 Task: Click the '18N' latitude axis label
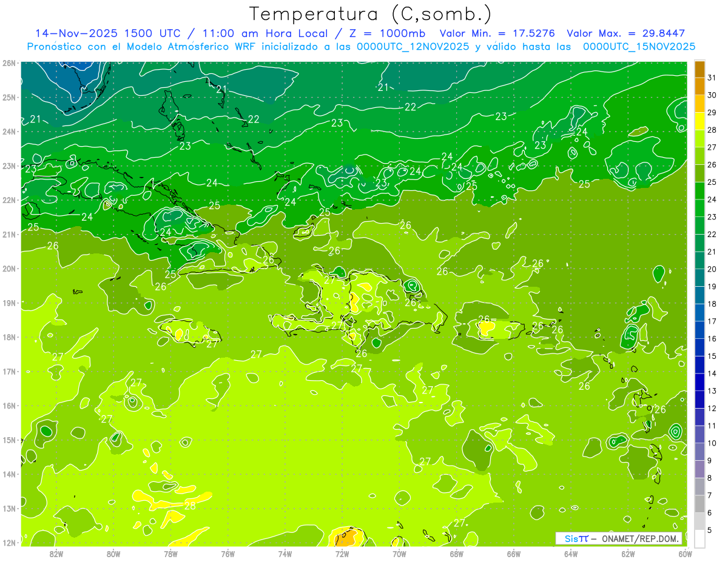10,337
